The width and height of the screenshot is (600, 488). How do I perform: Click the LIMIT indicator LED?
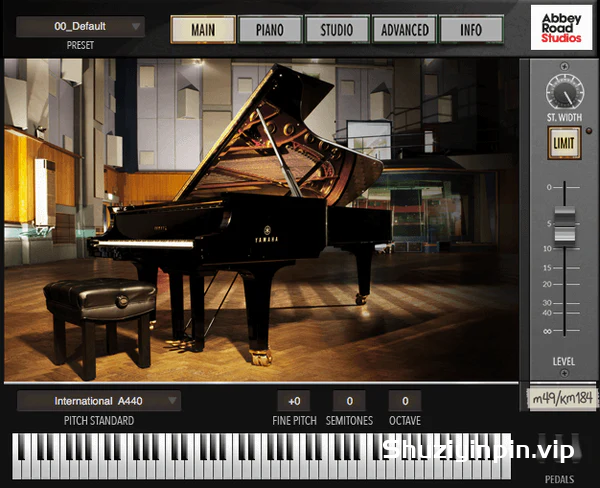pos(589,131)
